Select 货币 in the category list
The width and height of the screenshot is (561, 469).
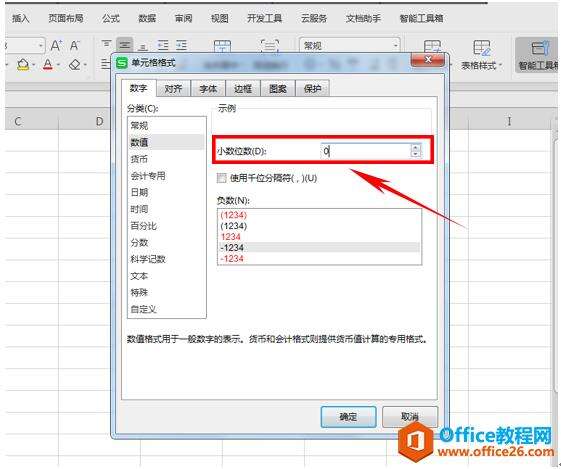click(166, 159)
